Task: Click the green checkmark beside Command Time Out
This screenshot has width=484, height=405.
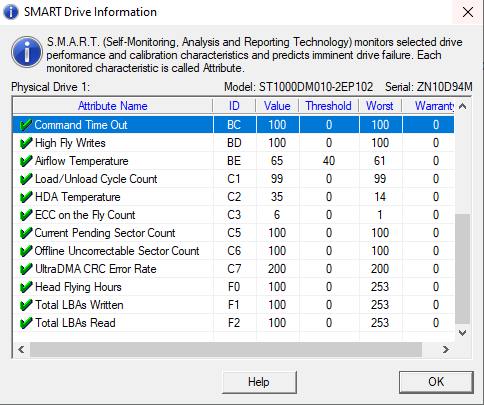Action: coord(26,125)
